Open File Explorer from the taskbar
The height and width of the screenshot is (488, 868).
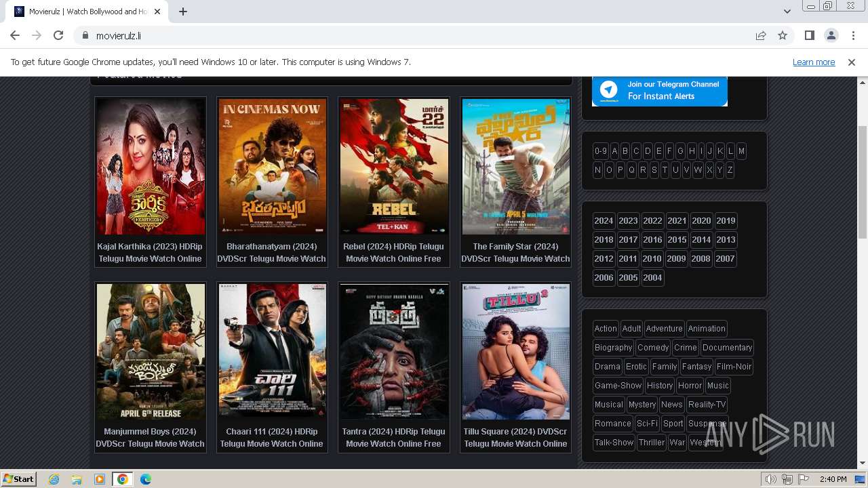77,479
